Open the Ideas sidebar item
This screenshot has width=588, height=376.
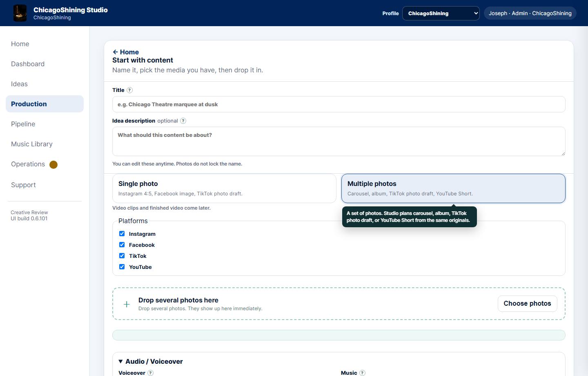click(x=45, y=84)
